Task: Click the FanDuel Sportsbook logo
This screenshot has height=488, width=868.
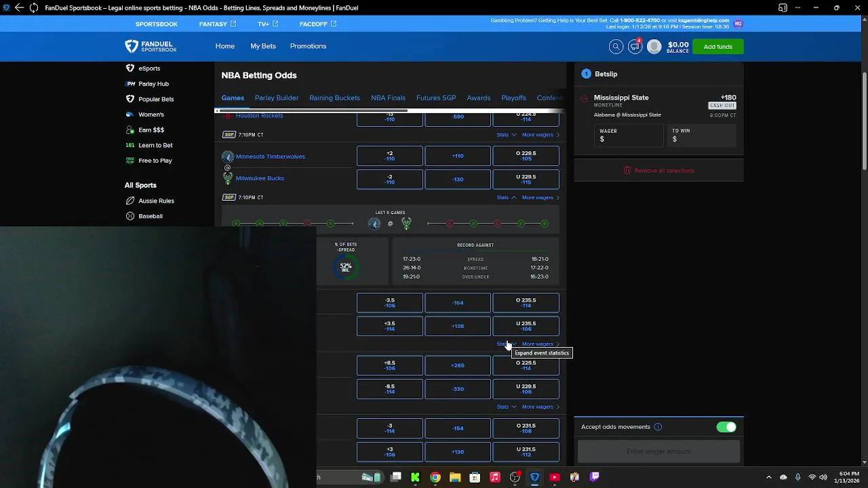Action: coord(151,46)
